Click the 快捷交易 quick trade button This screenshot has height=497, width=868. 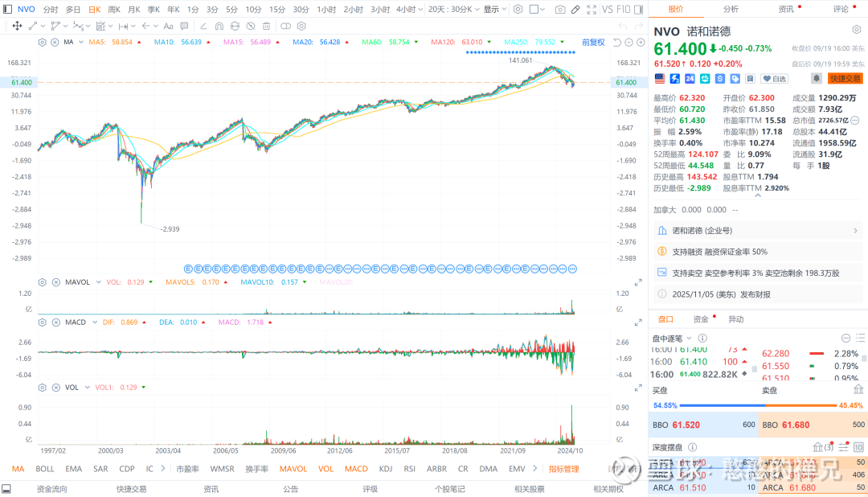coord(845,79)
